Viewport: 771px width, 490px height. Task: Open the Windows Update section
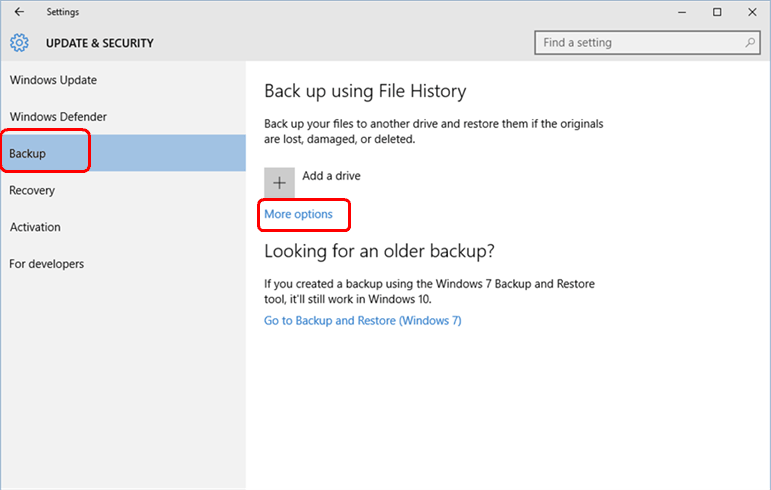tap(53, 80)
